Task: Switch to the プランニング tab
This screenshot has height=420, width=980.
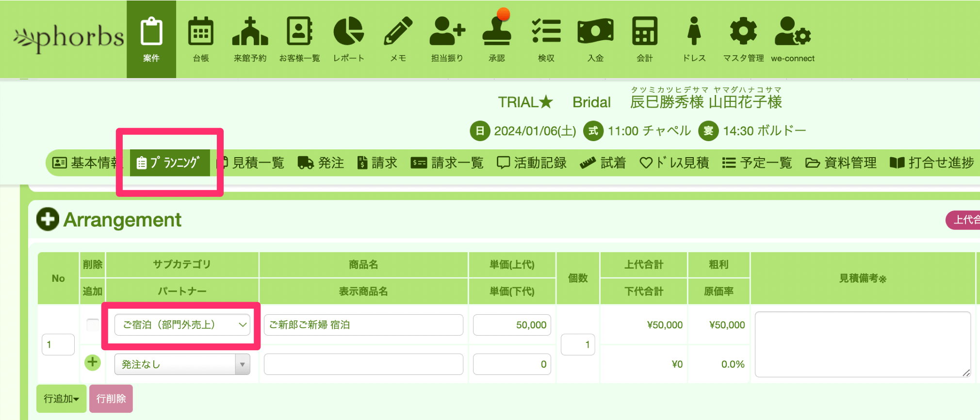Action: (170, 162)
